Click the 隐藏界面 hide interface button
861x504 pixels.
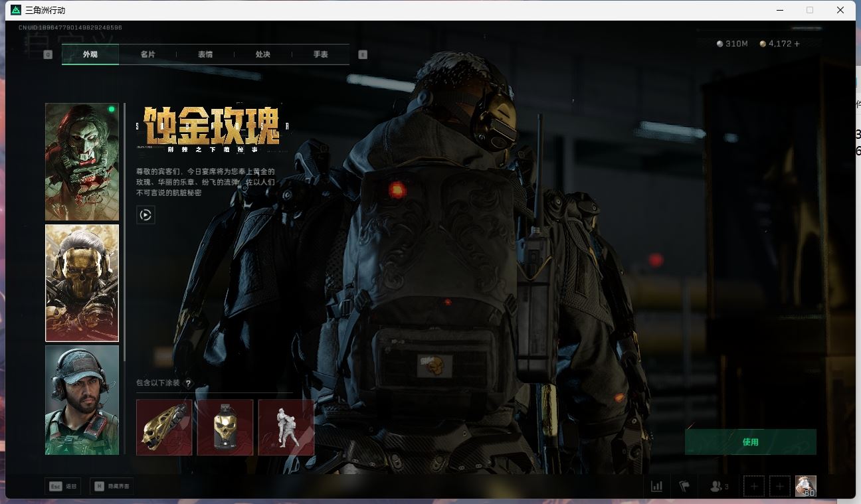(x=112, y=486)
